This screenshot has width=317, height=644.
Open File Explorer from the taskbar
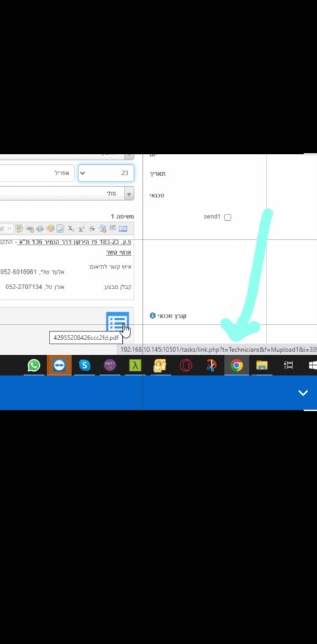(262, 365)
